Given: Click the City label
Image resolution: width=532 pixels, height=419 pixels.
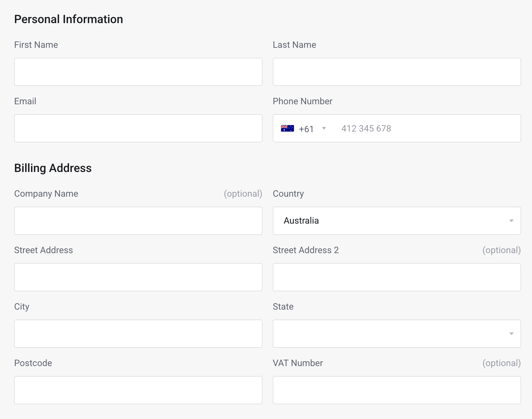Looking at the screenshot, I should 22,307.
